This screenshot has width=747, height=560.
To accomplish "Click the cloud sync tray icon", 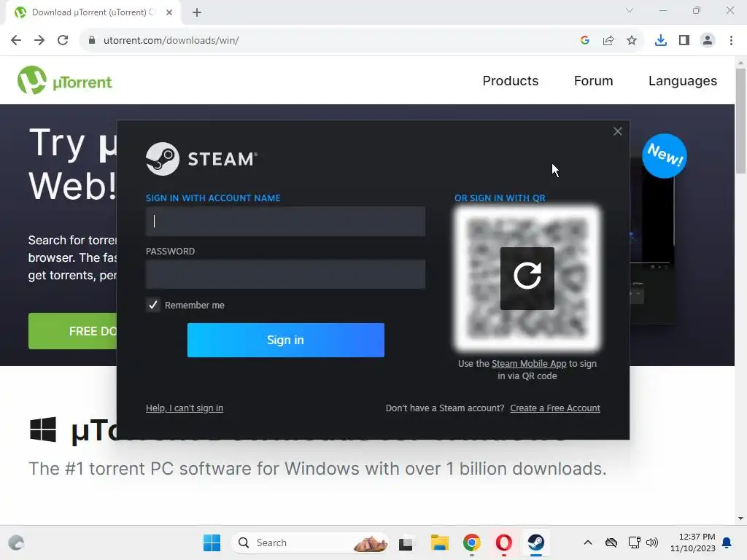I will coord(611,542).
